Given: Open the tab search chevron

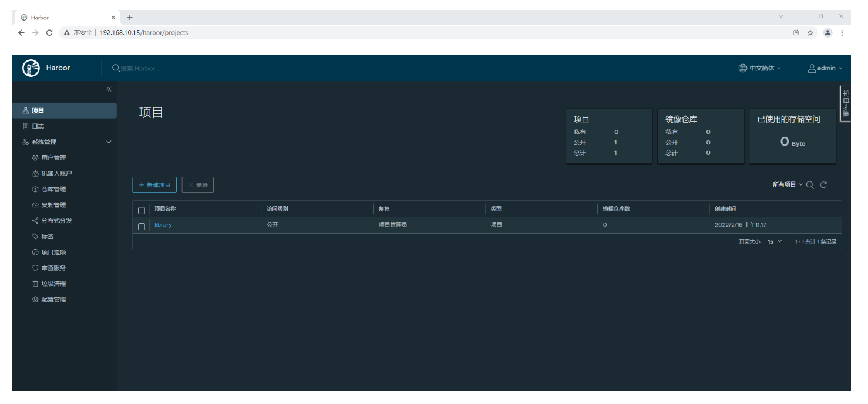Looking at the screenshot, I should [x=780, y=16].
